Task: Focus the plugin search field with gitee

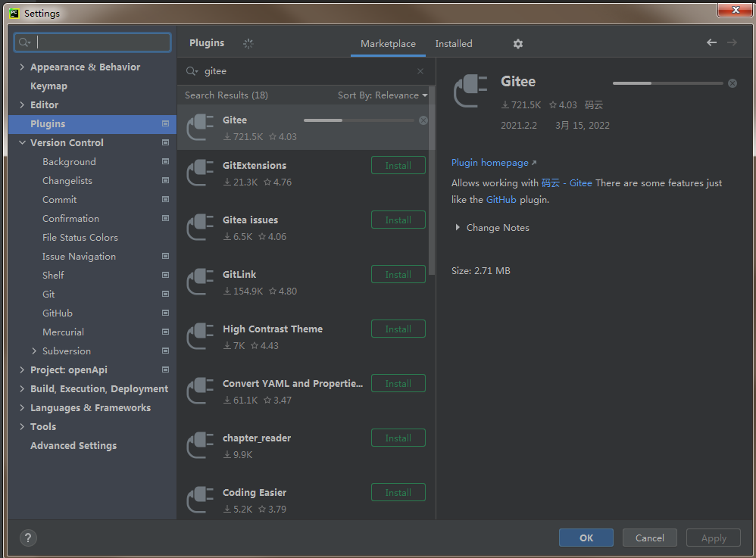Action: (x=306, y=71)
